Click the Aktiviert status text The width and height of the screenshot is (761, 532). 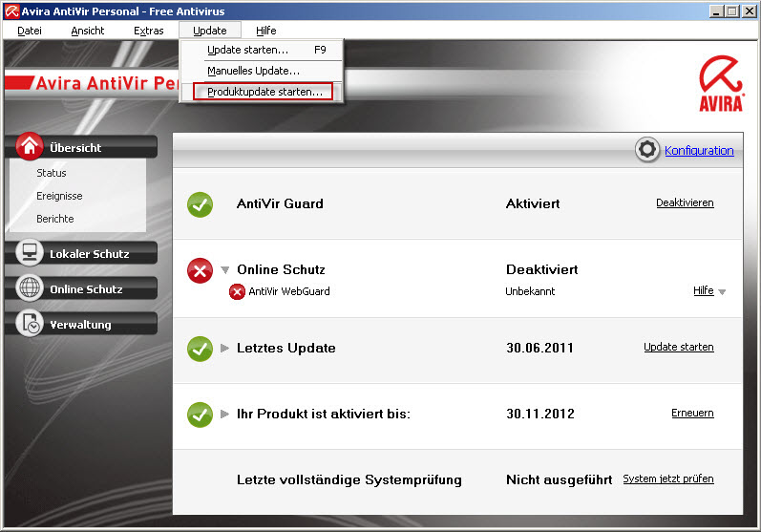point(533,203)
